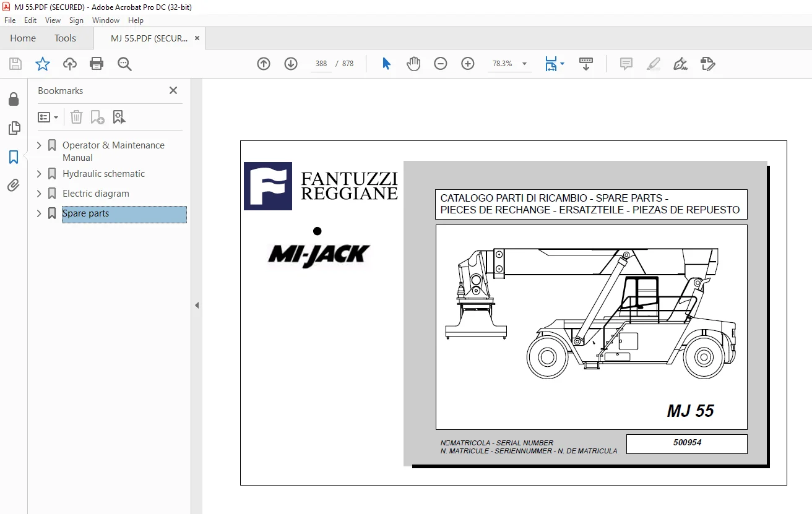Delete selected bookmark trash icon
Image resolution: width=812 pixels, height=514 pixels.
coord(76,117)
